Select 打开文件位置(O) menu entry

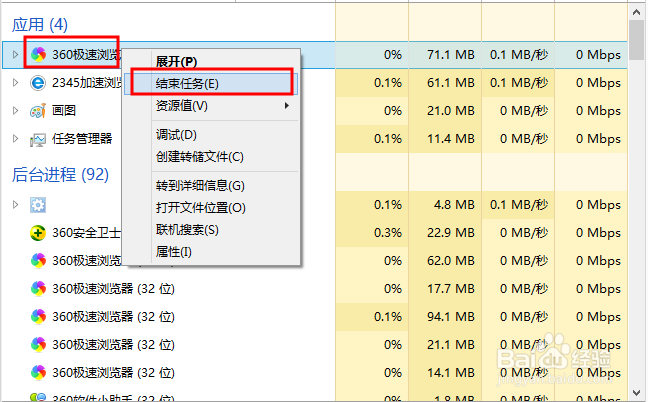pyautogui.click(x=200, y=207)
